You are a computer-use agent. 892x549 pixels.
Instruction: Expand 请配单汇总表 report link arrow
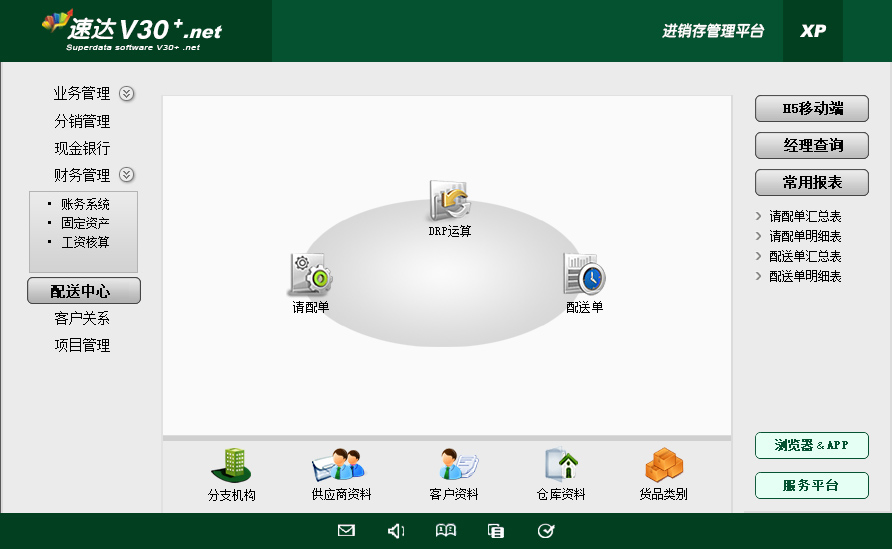click(x=759, y=216)
